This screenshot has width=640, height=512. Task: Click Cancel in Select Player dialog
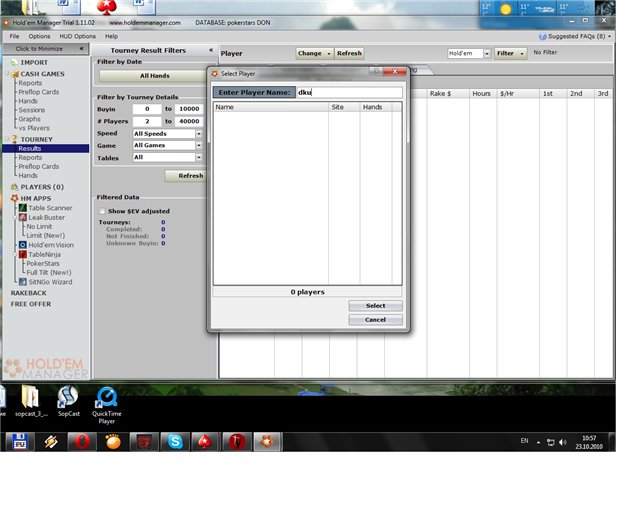point(376,319)
